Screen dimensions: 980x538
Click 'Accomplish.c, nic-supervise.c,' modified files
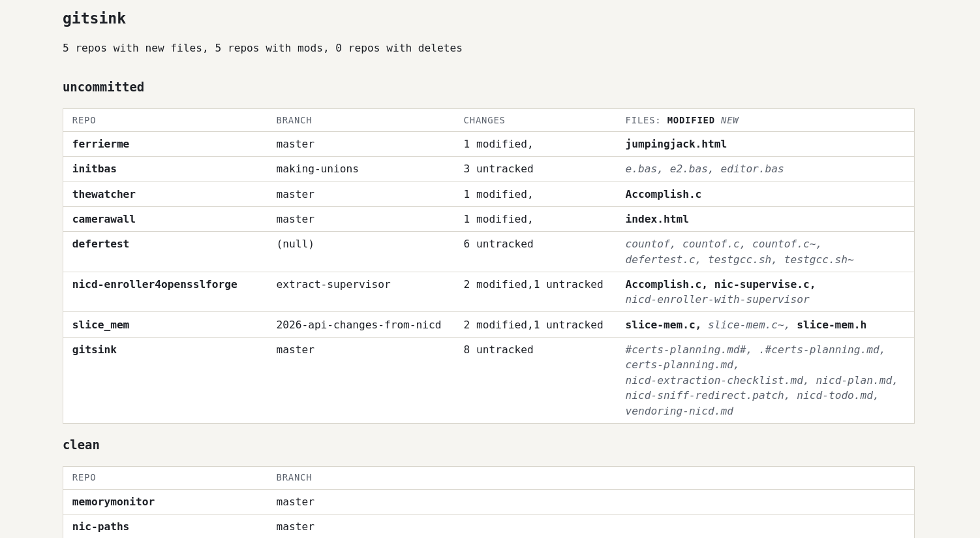720,284
